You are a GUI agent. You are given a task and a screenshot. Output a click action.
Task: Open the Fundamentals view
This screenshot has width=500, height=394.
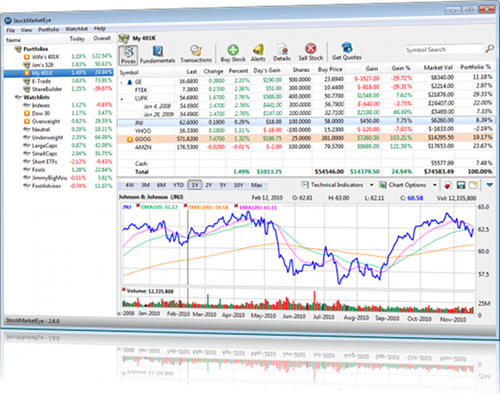click(157, 55)
